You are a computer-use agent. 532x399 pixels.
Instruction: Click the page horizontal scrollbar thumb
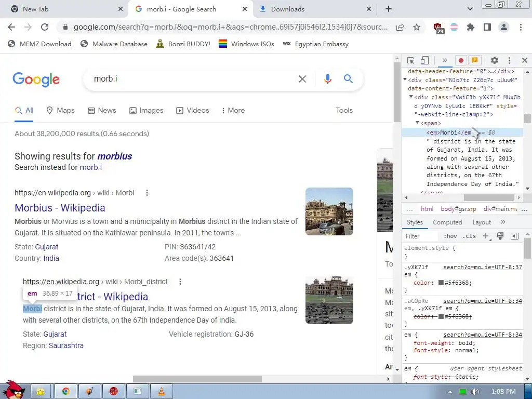(x=197, y=379)
